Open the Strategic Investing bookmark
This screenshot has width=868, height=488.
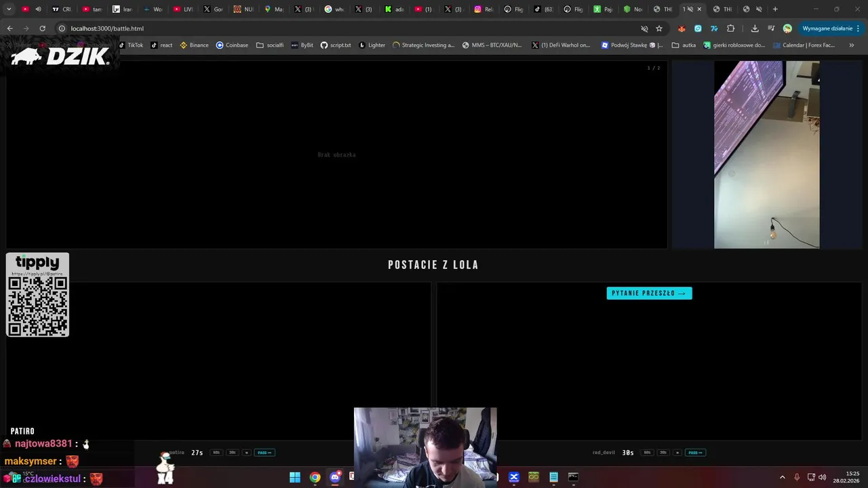[x=424, y=45]
